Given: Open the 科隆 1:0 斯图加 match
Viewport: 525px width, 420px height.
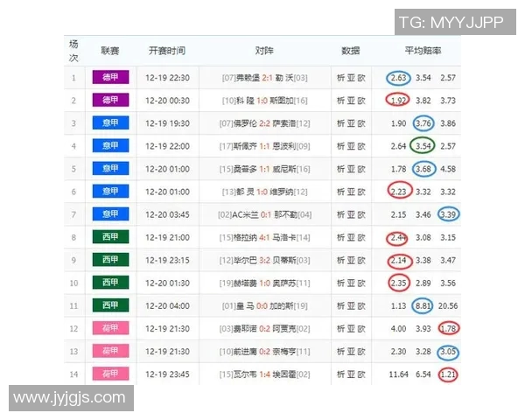Looking at the screenshot, I should pyautogui.click(x=266, y=101).
